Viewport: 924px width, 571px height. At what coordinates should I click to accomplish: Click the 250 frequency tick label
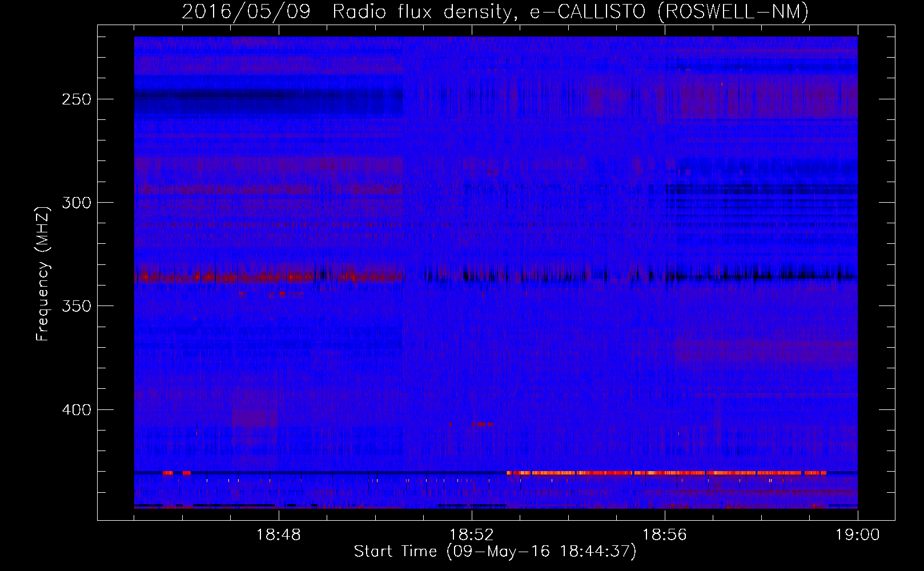tap(77, 99)
